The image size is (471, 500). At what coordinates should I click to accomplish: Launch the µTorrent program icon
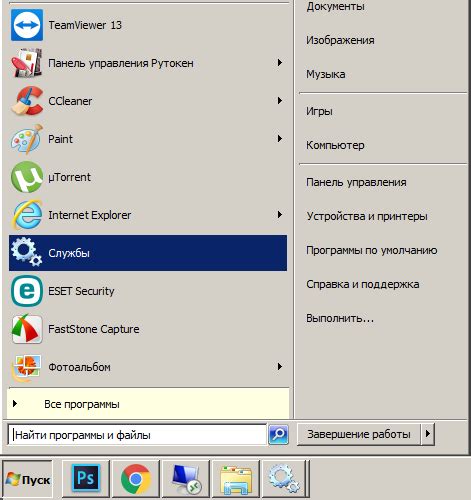click(x=27, y=177)
